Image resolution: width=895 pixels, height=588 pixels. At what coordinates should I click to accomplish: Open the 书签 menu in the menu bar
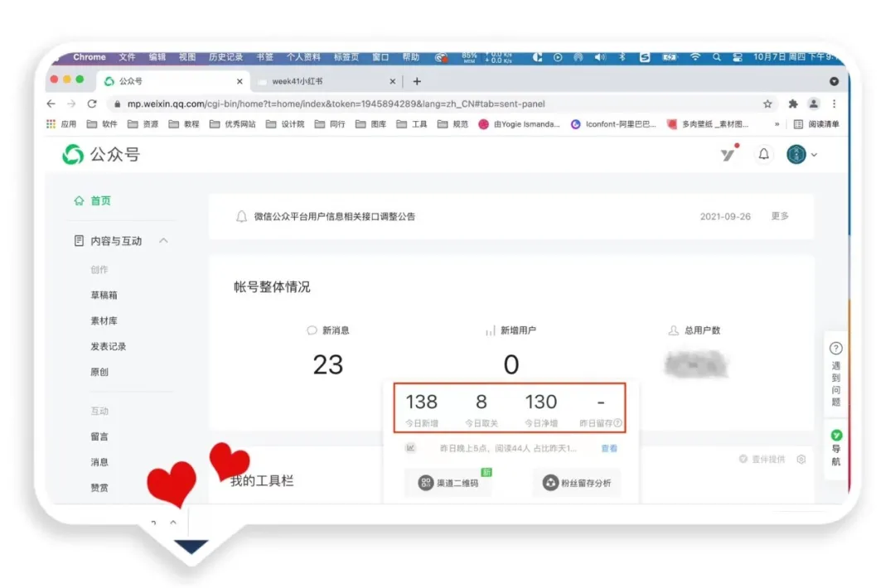point(264,57)
